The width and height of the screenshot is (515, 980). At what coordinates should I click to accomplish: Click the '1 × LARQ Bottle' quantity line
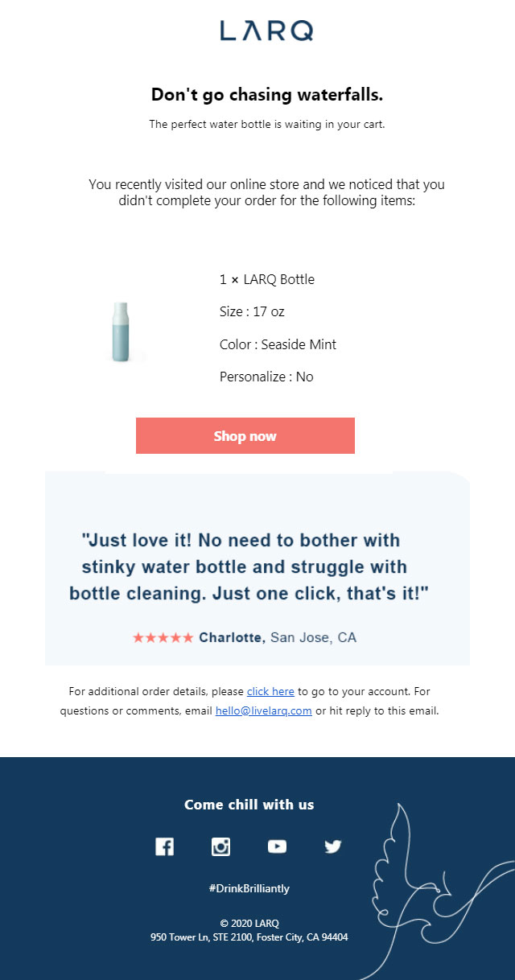(x=267, y=279)
